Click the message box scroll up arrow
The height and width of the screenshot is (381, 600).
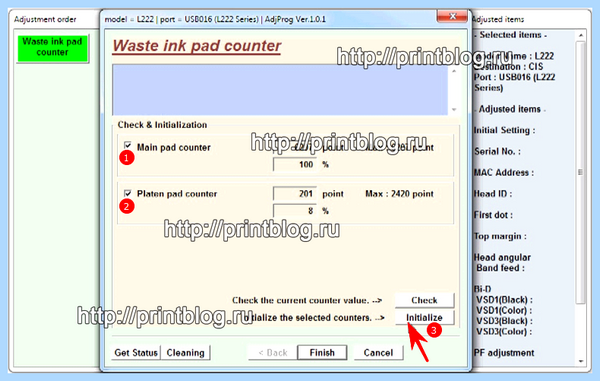pyautogui.click(x=454, y=71)
